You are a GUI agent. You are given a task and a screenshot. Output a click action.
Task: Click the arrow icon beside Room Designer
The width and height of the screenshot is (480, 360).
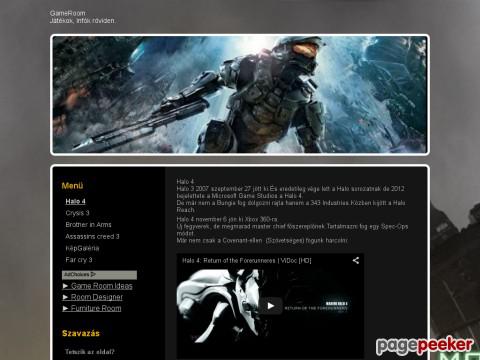point(65,297)
